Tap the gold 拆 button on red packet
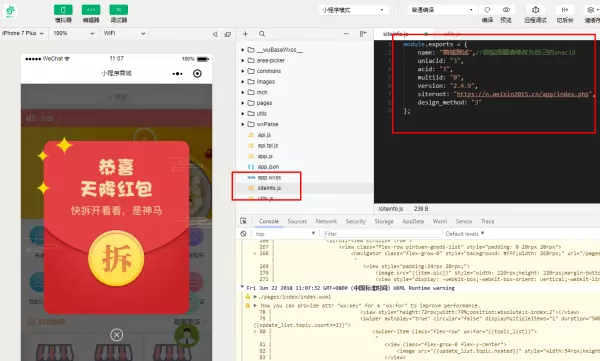The width and height of the screenshot is (600, 361). point(116,258)
